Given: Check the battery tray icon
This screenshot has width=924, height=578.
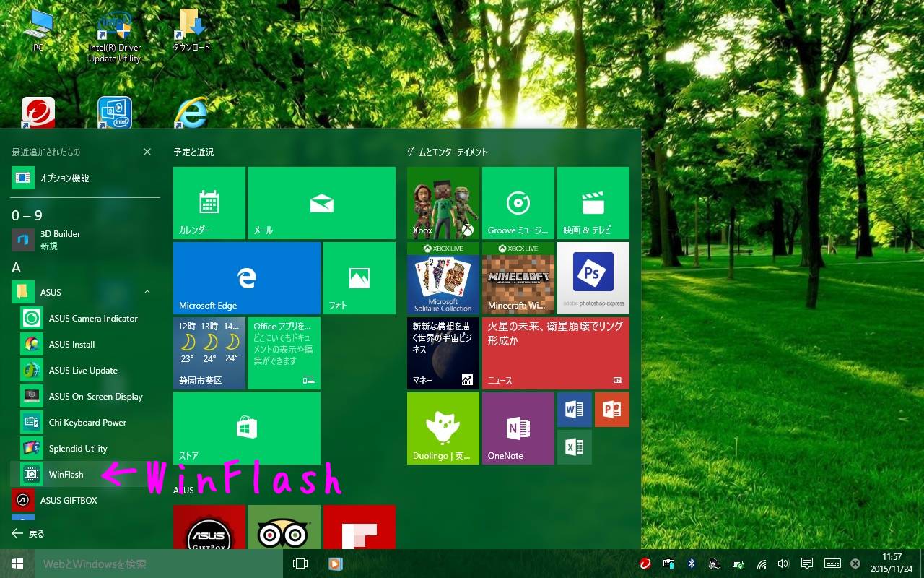Looking at the screenshot, I should 738,564.
